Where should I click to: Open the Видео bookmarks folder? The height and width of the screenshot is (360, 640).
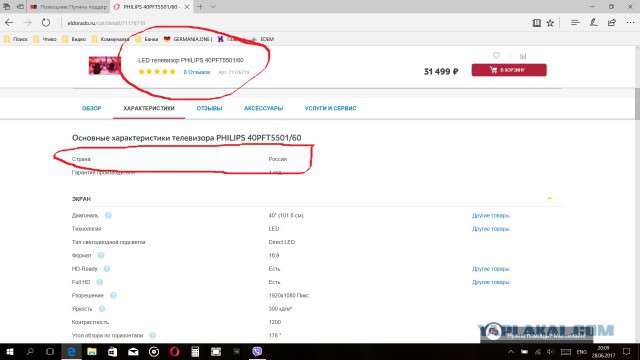pyautogui.click(x=74, y=39)
